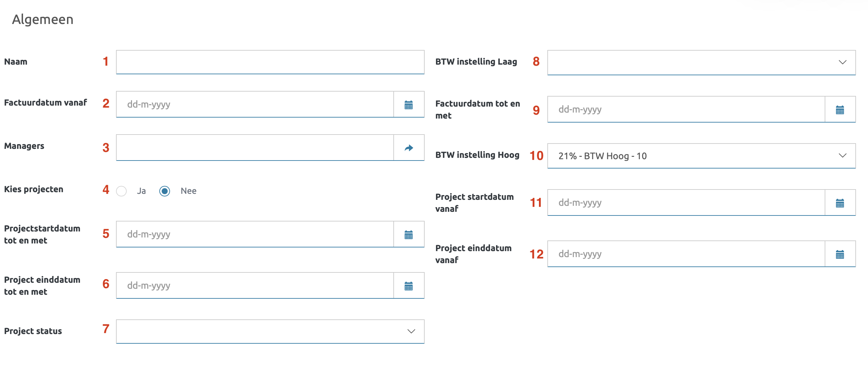Click the Managers input field

point(255,148)
